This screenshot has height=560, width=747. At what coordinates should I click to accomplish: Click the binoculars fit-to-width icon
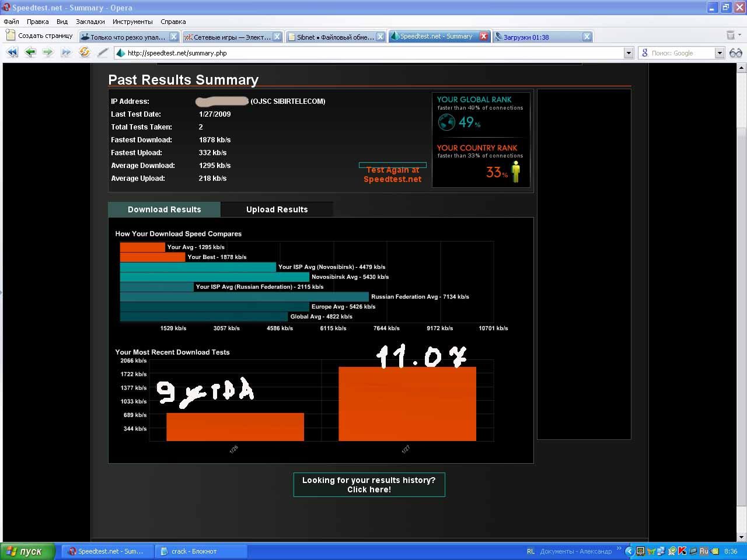[x=736, y=53]
